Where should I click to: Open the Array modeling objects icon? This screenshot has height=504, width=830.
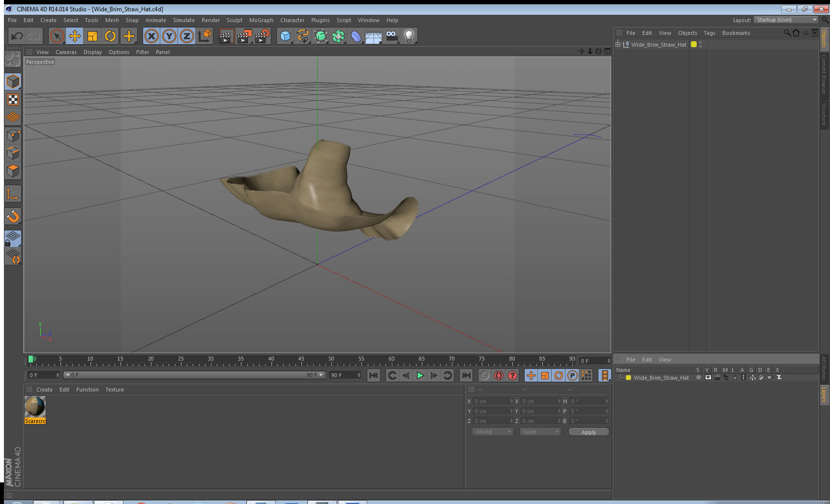[338, 36]
